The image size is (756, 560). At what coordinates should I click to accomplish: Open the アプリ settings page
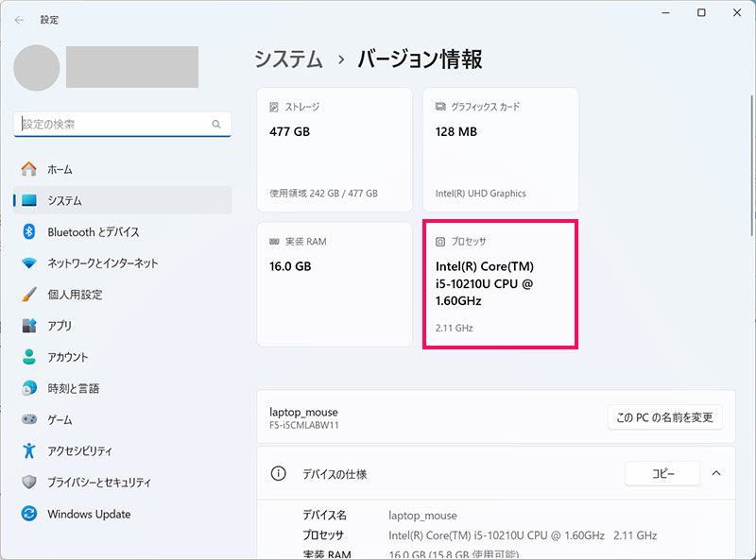123,326
